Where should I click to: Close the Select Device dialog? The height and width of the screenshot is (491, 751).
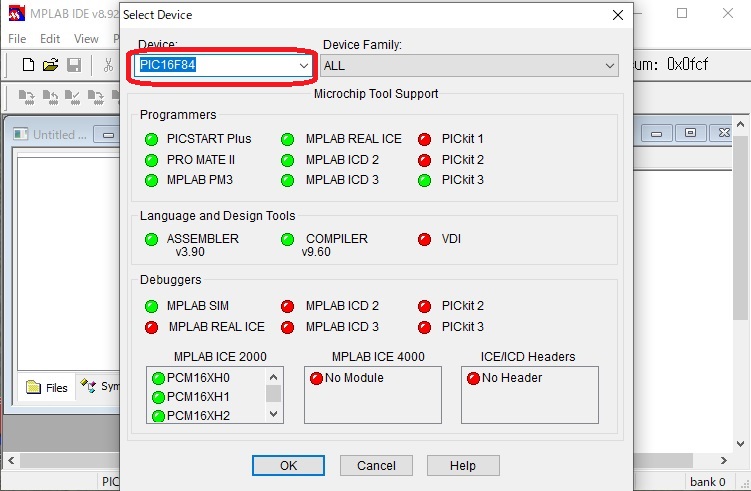pyautogui.click(x=618, y=15)
